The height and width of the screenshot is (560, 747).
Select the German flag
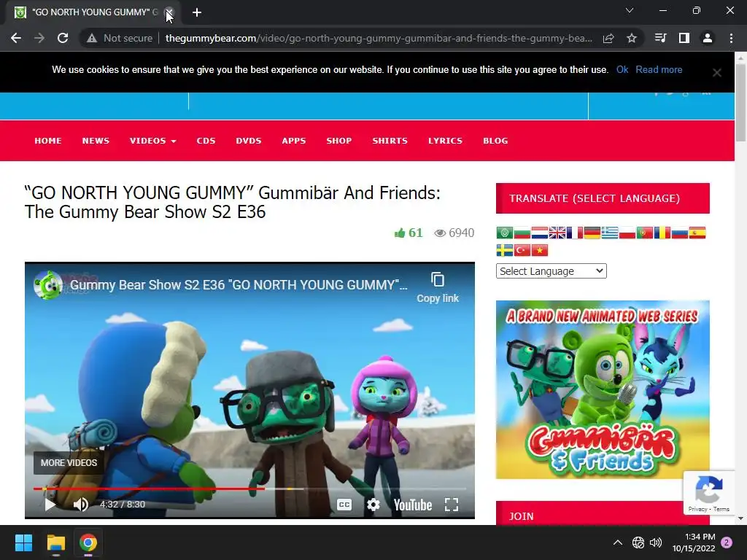pyautogui.click(x=592, y=233)
